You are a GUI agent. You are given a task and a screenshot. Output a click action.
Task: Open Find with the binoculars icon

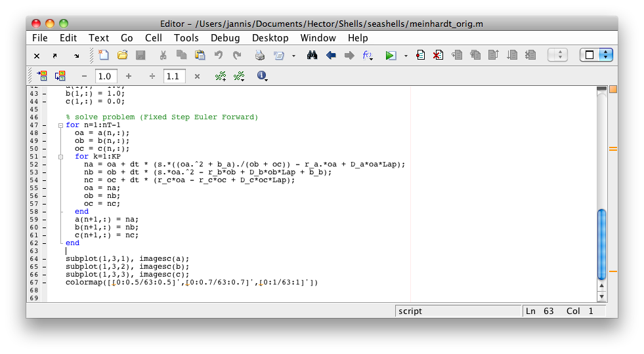(312, 56)
